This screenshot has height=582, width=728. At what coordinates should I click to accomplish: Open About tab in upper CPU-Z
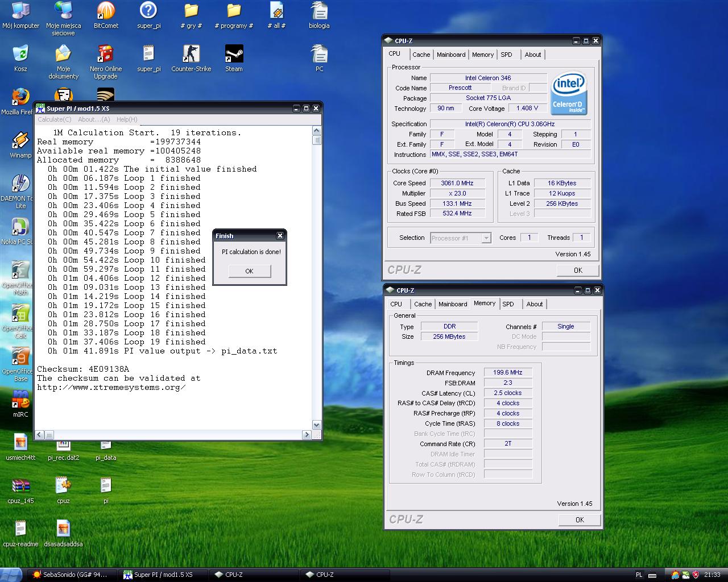(533, 55)
